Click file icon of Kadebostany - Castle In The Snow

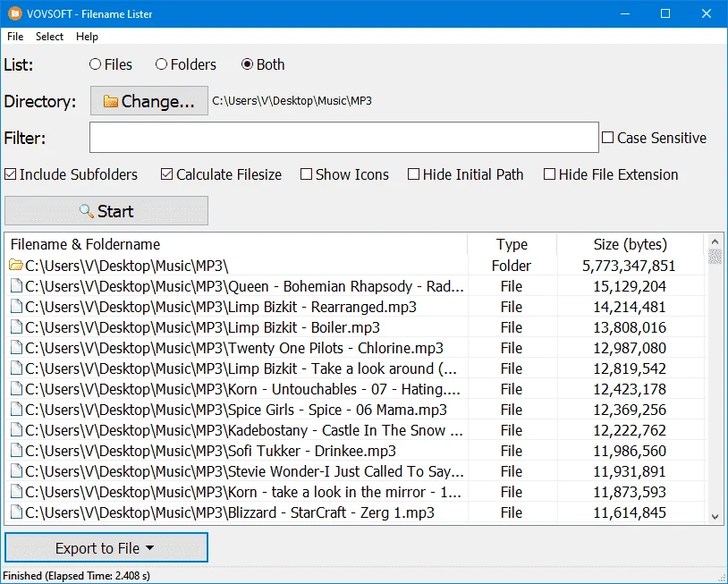pyautogui.click(x=16, y=430)
